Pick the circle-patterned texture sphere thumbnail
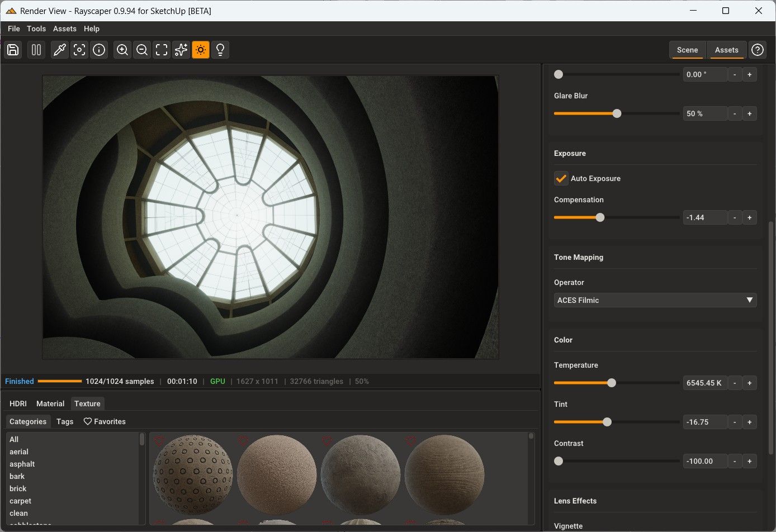This screenshot has height=532, width=776. (x=193, y=475)
